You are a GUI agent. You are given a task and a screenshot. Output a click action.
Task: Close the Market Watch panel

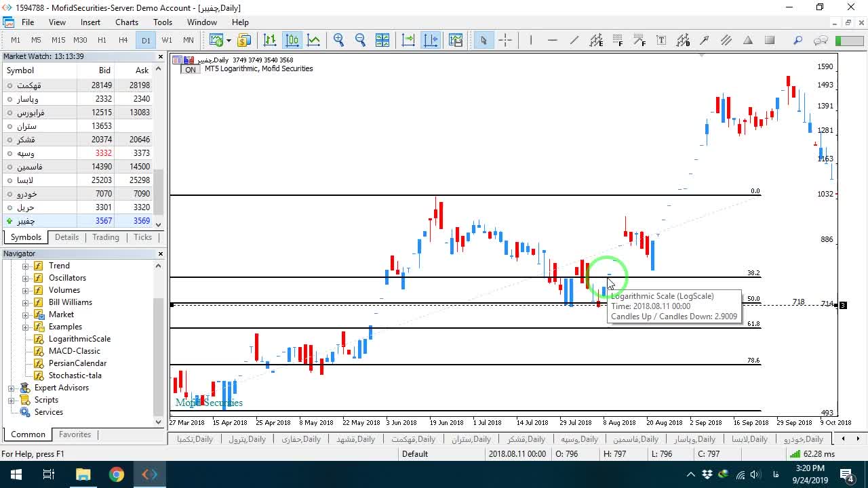(161, 57)
